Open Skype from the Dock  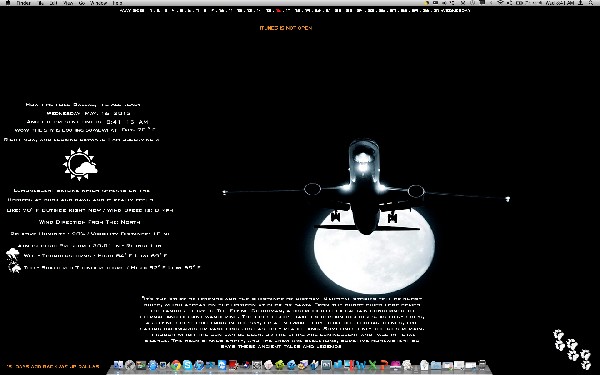click(188, 365)
